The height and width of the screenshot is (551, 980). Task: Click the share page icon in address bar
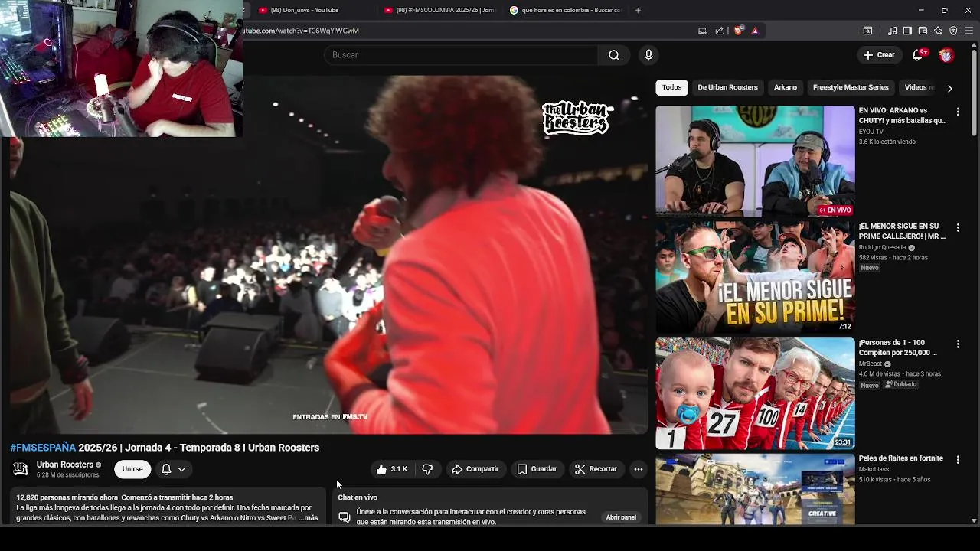(720, 31)
